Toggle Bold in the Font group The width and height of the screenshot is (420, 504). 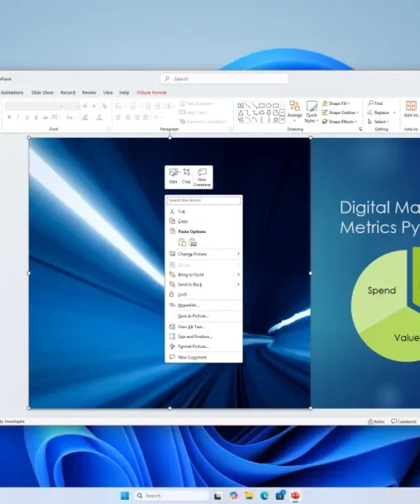pos(9,117)
